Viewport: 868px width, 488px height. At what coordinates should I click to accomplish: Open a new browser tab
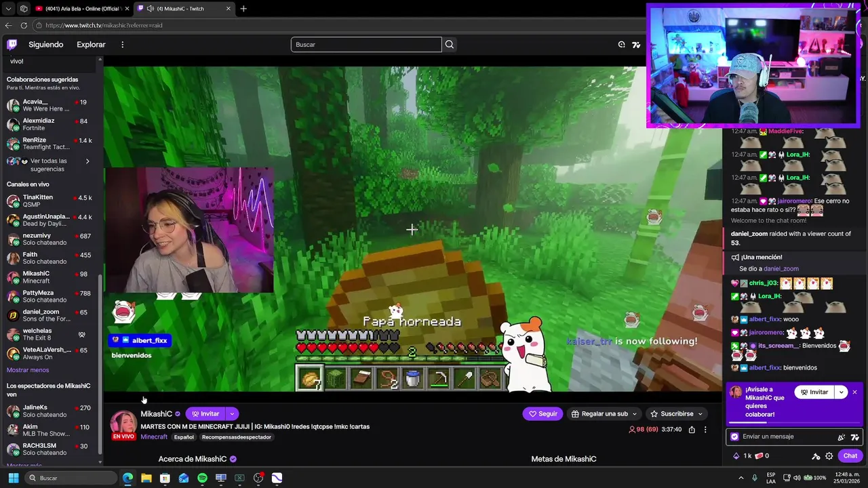pos(243,9)
